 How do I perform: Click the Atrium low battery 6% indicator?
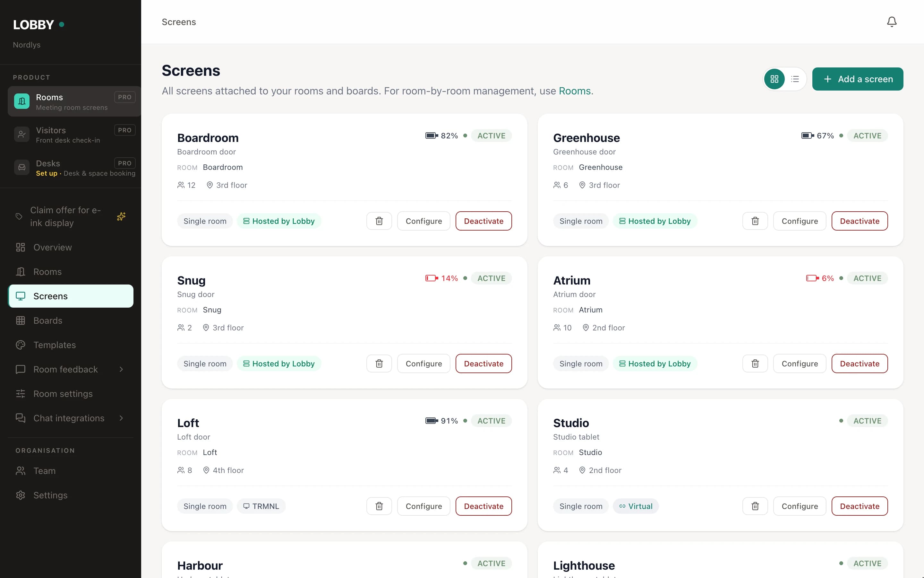coord(820,278)
